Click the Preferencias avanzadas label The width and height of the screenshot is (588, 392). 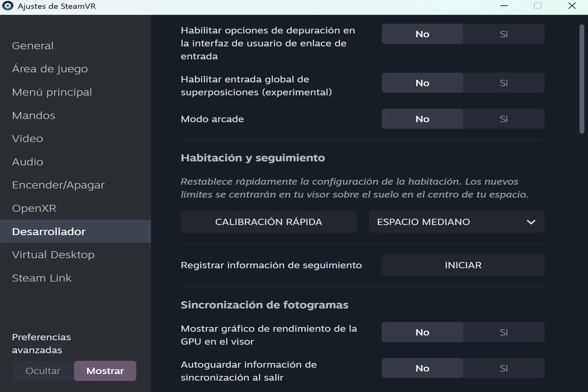41,343
